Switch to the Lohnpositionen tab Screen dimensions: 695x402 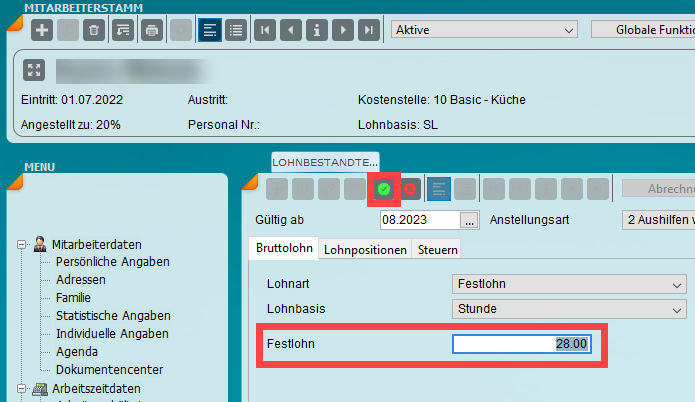coord(365,249)
